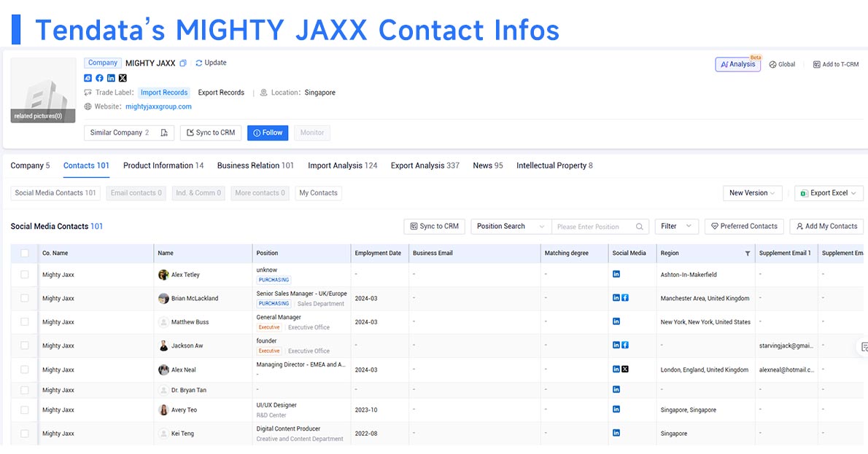
Task: Click Alex Tetley's avatar picture
Action: pyautogui.click(x=163, y=275)
